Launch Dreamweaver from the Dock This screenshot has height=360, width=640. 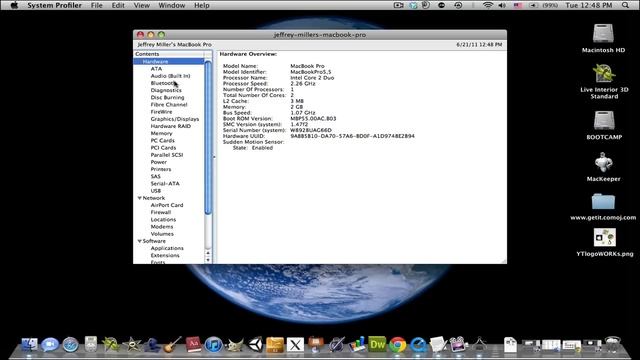377,344
